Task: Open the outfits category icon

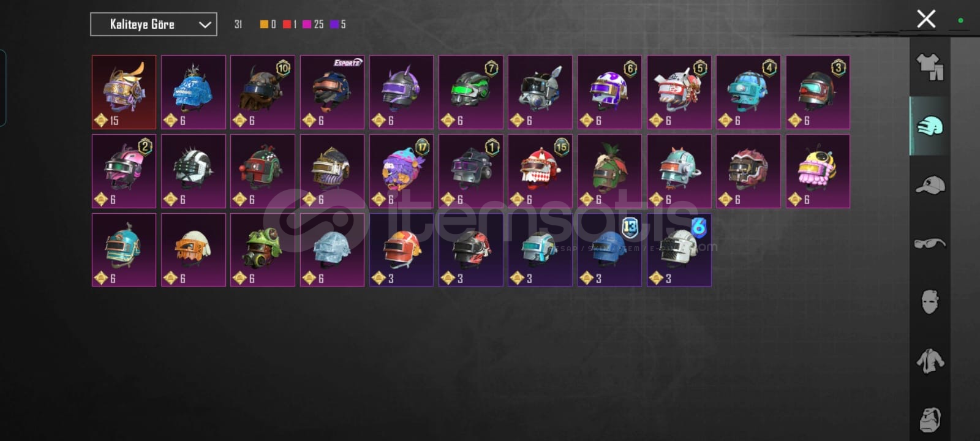Action: click(x=929, y=67)
